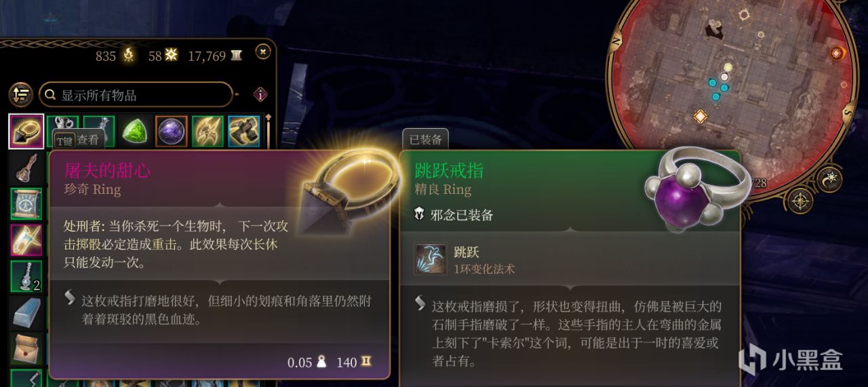The width and height of the screenshot is (868, 387).
Task: Click the 跳跃 spell icon in tooltip
Action: click(x=431, y=260)
